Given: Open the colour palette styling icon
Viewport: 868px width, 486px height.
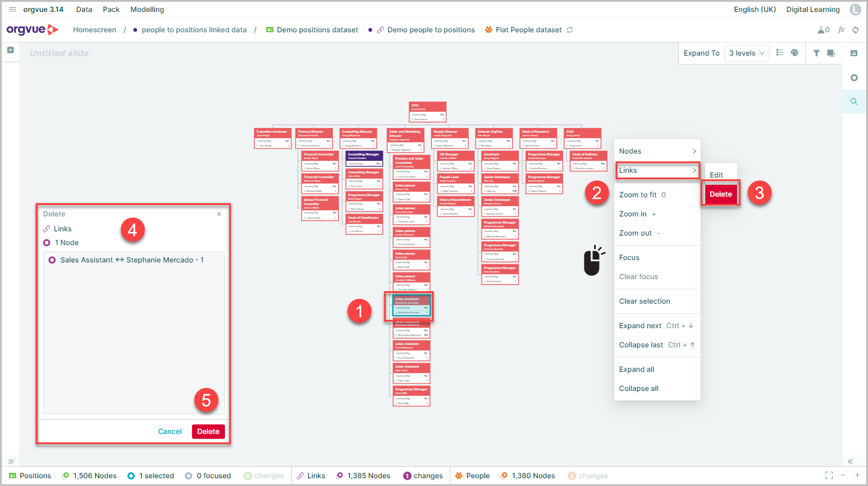Looking at the screenshot, I should pos(794,53).
